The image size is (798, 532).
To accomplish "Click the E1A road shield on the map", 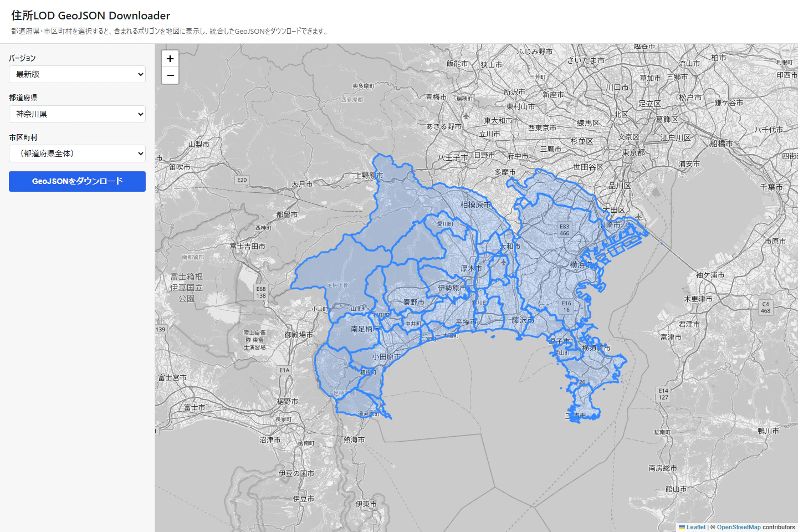I will click(x=284, y=370).
